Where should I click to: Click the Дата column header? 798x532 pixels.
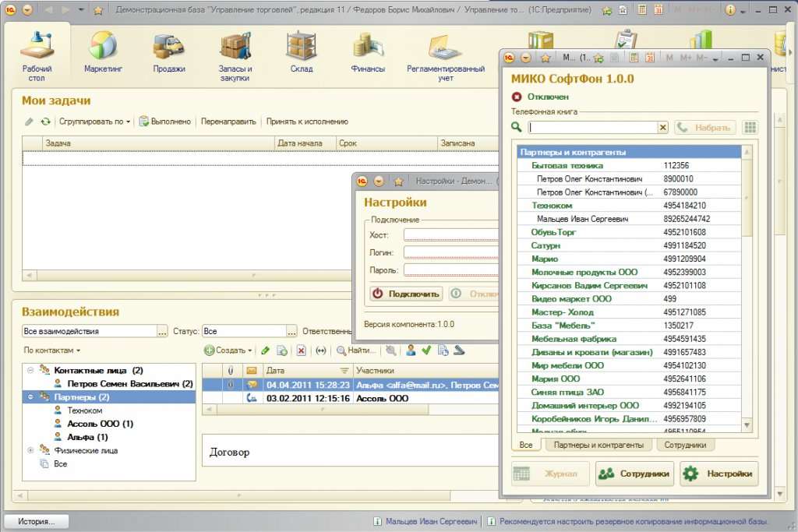pos(307,371)
